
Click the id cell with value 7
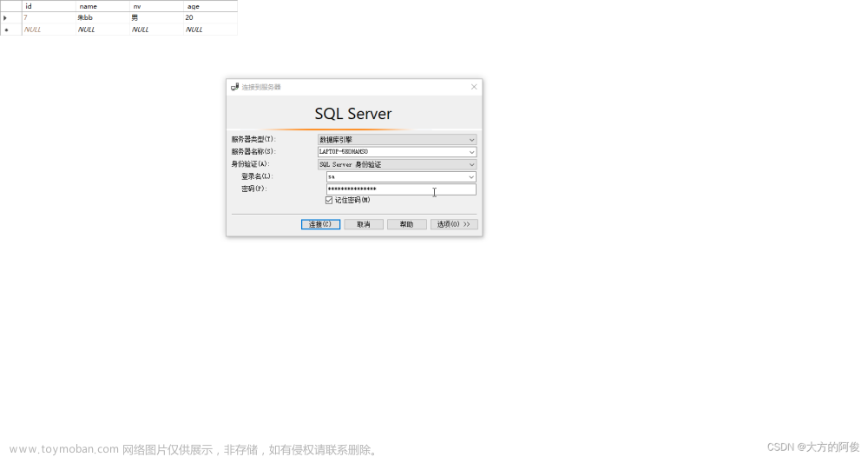pyautogui.click(x=49, y=17)
